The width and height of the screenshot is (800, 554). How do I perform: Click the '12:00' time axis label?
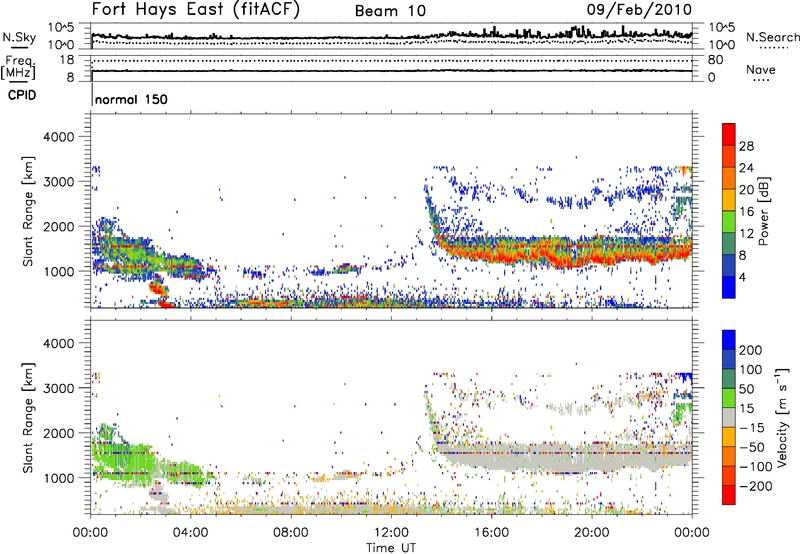tap(391, 533)
